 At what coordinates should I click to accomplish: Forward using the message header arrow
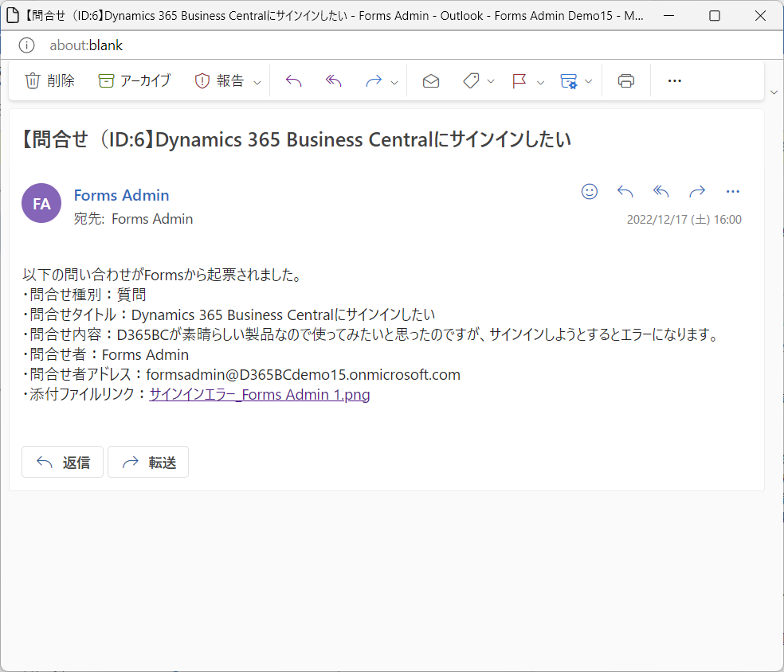pyautogui.click(x=697, y=191)
